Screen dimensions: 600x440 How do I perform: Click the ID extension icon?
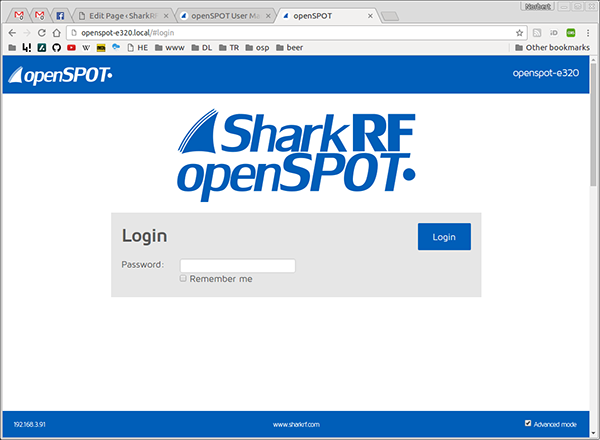(554, 33)
